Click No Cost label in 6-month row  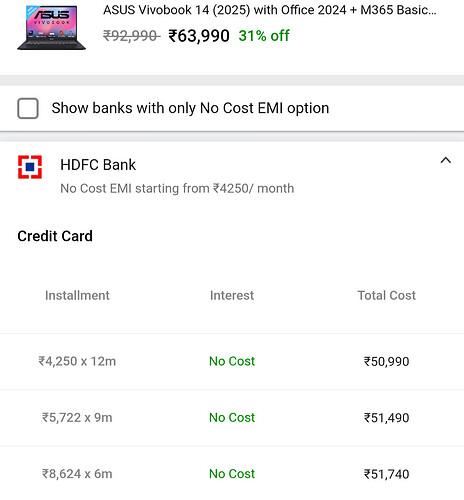coord(232,474)
